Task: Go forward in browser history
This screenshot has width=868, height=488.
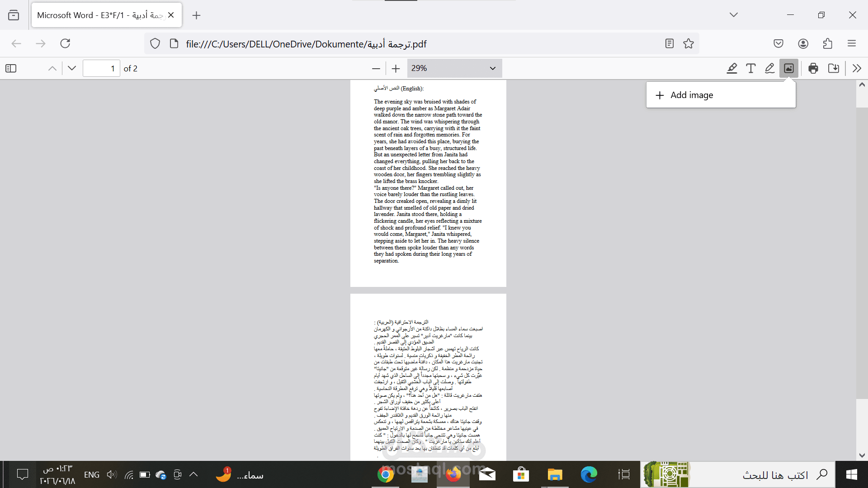Action: pos(41,43)
